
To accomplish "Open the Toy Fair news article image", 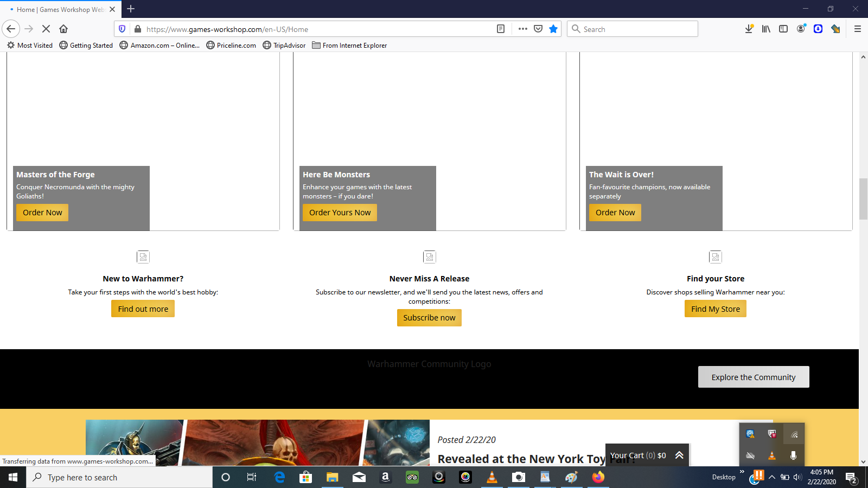I will (x=257, y=443).
